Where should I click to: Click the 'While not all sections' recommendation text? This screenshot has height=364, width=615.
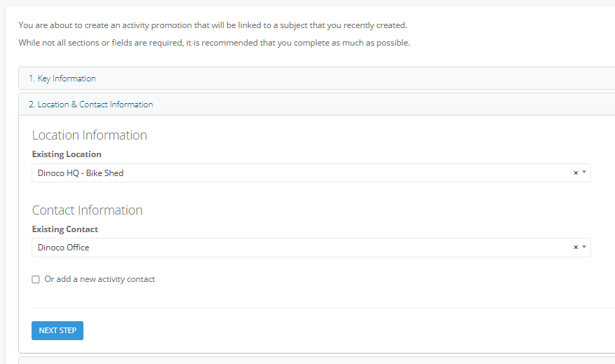pos(214,43)
